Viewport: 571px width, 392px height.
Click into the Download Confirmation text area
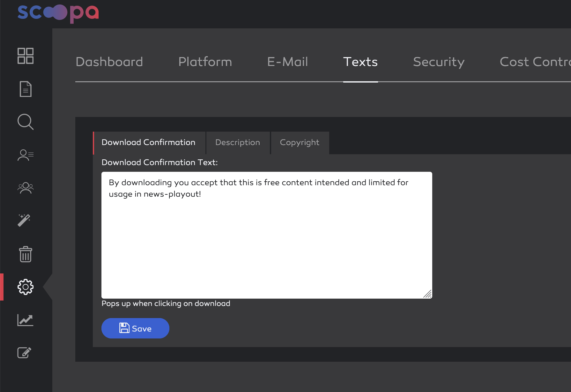[267, 235]
